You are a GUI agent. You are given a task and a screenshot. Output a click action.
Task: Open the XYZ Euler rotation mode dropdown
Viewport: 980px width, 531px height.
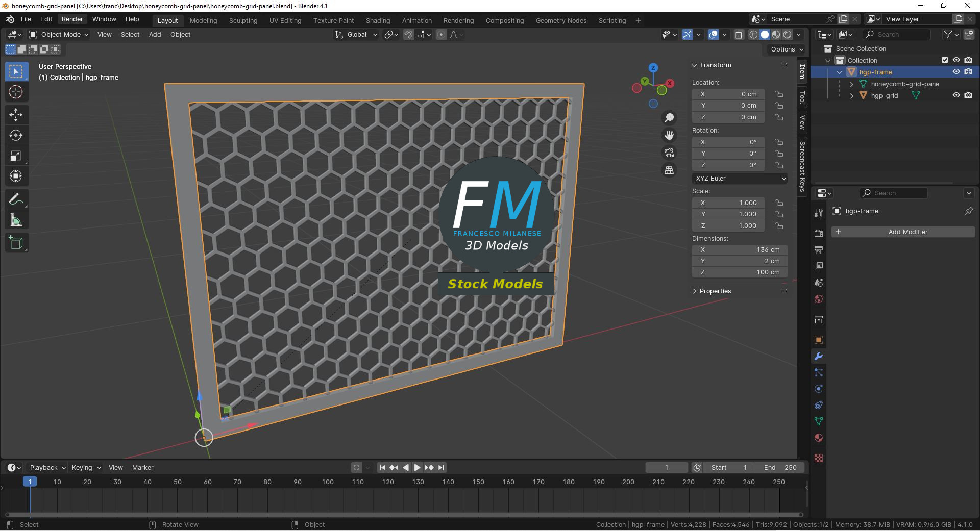pyautogui.click(x=740, y=179)
